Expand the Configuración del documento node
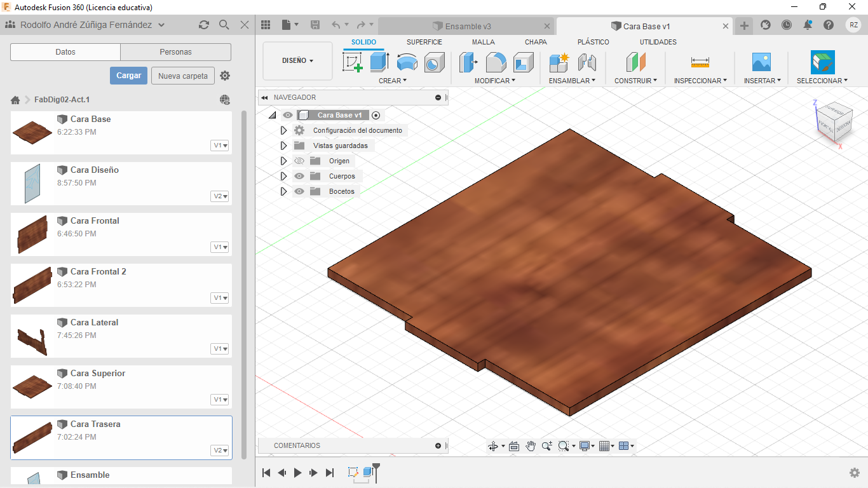The width and height of the screenshot is (868, 488). tap(284, 130)
